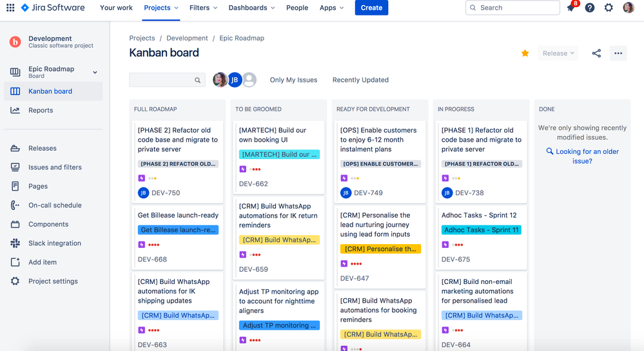Click the Slack integration icon
The image size is (644, 351).
point(15,243)
